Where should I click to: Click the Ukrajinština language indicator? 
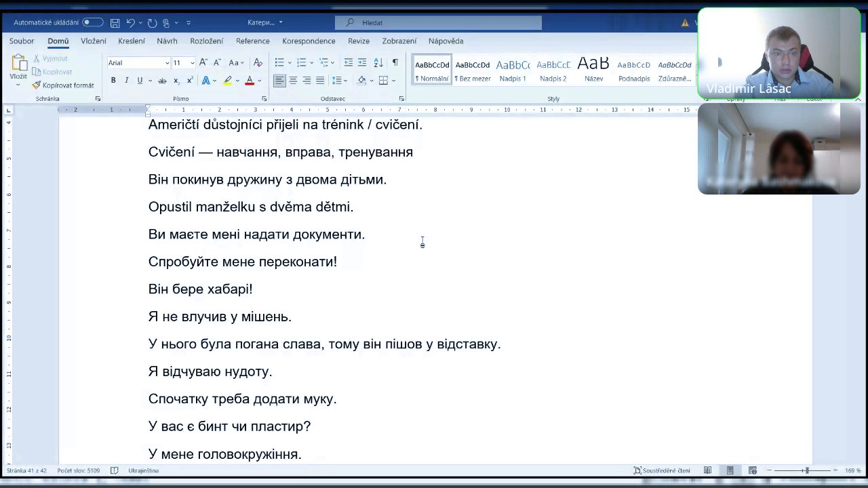coord(143,470)
